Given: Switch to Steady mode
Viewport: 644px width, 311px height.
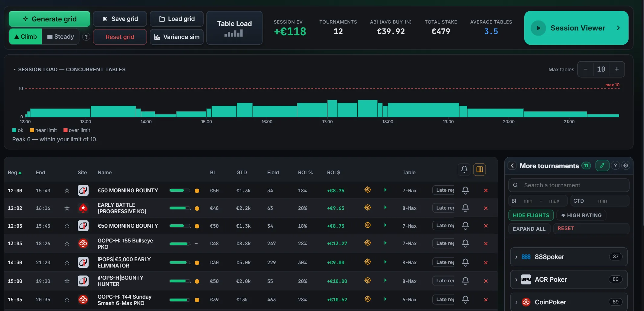Looking at the screenshot, I should pyautogui.click(x=60, y=37).
